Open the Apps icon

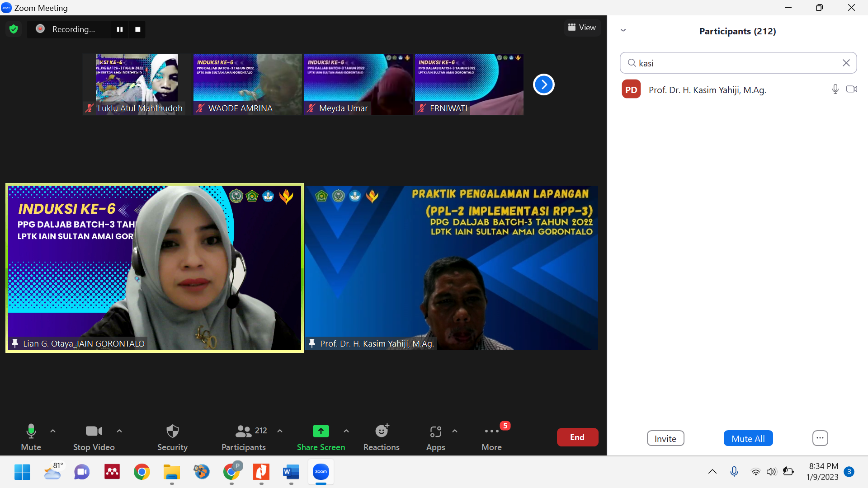[x=435, y=432]
